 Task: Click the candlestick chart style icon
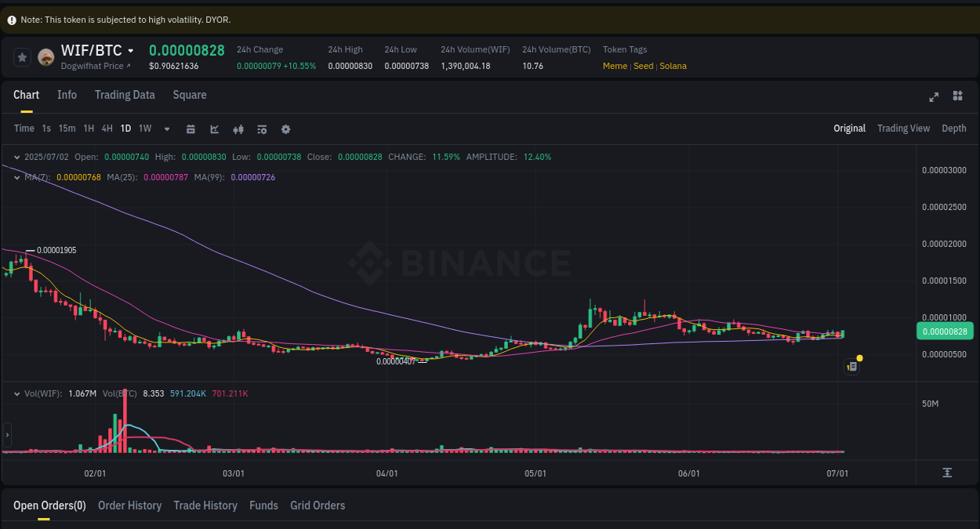[x=238, y=129]
